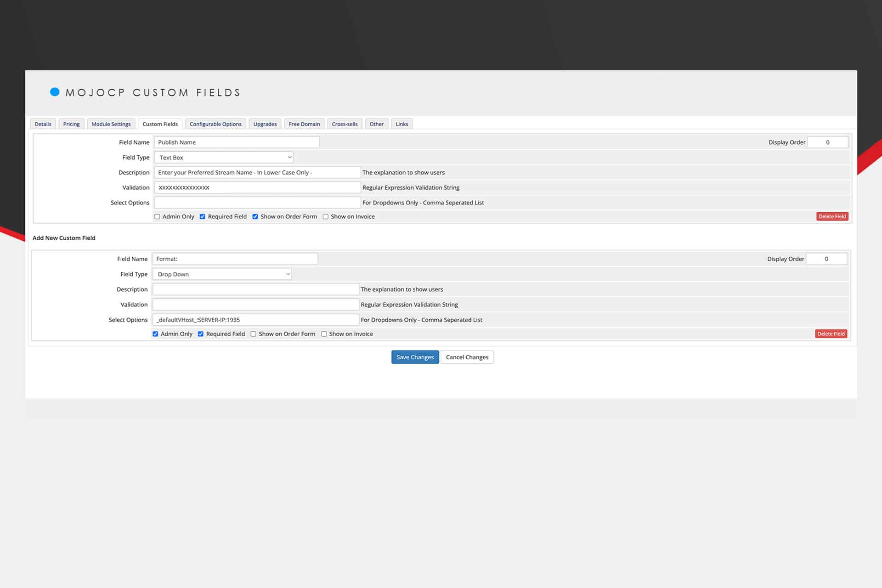Uncheck Show on Order Form for Publish Name
882x588 pixels.
click(x=255, y=217)
